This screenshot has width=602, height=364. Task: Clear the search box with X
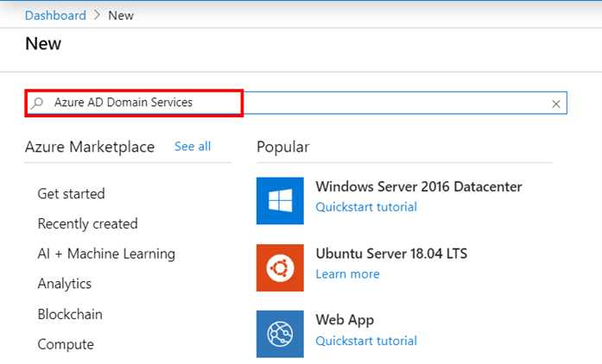tap(556, 104)
